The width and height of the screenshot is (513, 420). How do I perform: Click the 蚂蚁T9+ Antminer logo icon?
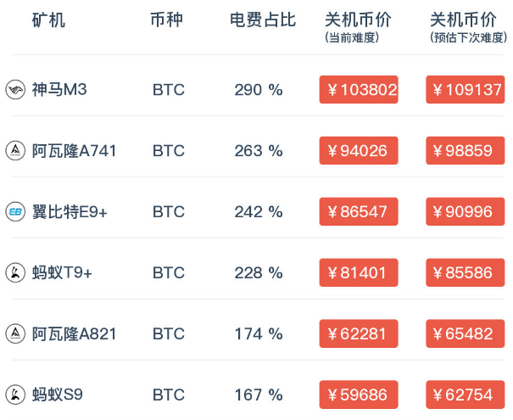coord(15,272)
